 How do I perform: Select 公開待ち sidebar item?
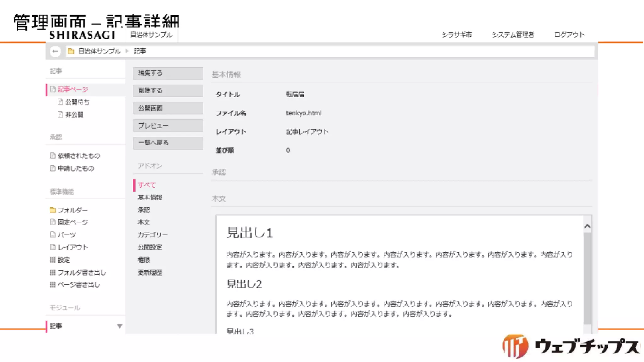(77, 102)
